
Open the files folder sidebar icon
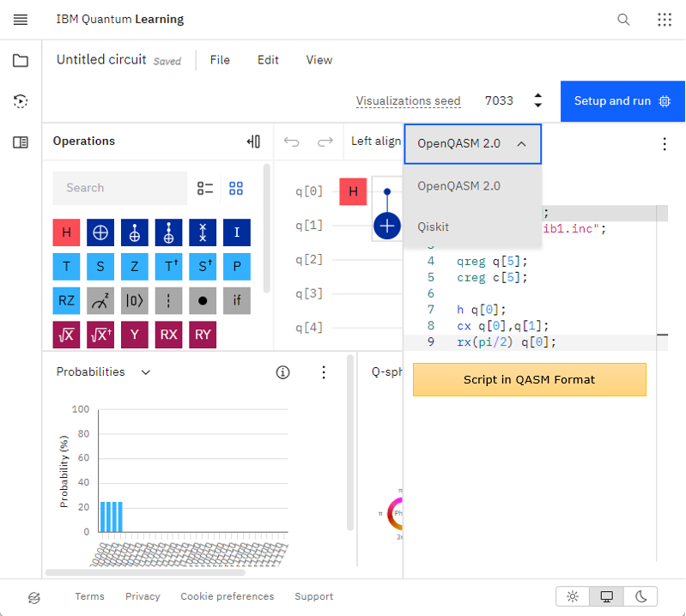(21, 60)
